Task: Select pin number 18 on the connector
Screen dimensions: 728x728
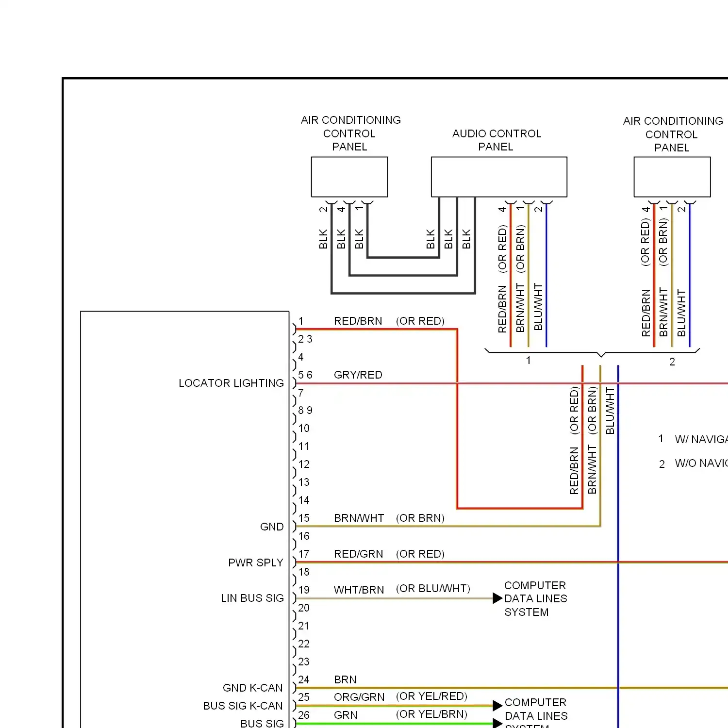Action: coord(304,572)
